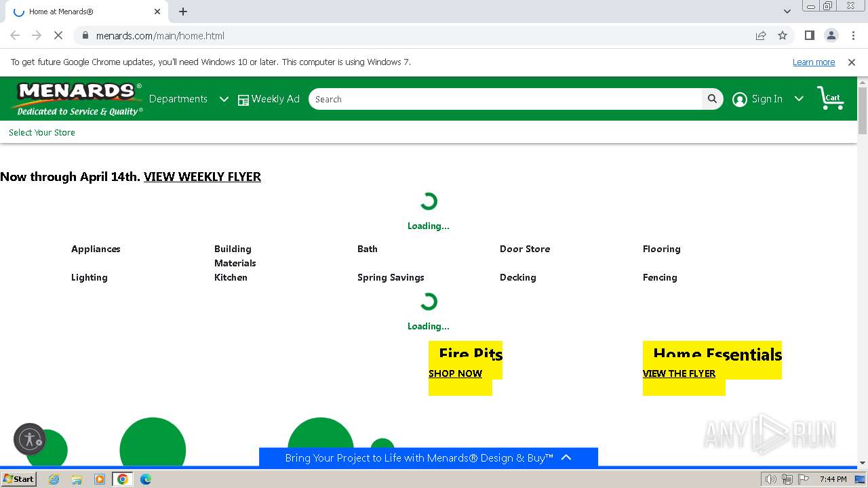This screenshot has height=488, width=868.
Task: Click the browser back arrow
Action: point(15,35)
